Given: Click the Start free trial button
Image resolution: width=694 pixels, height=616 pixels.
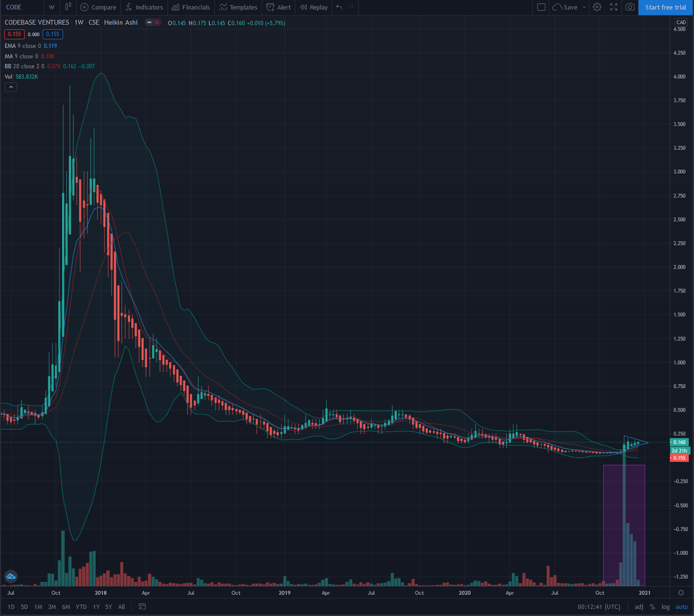Looking at the screenshot, I should click(x=666, y=7).
